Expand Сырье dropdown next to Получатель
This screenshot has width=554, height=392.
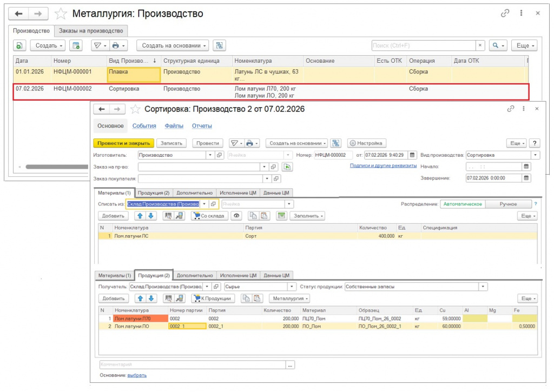pyautogui.click(x=292, y=287)
